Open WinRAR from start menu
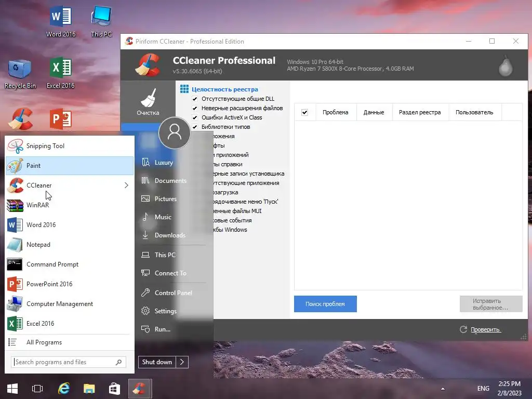Screen dimensions: 532x399 [70, 205]
